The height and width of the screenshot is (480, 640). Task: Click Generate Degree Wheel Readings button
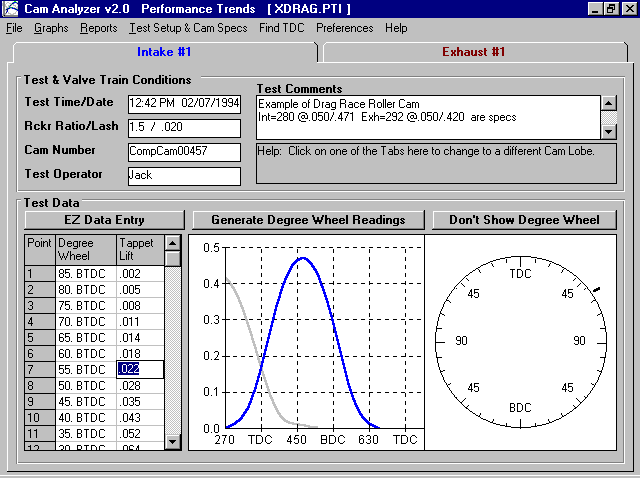(308, 220)
